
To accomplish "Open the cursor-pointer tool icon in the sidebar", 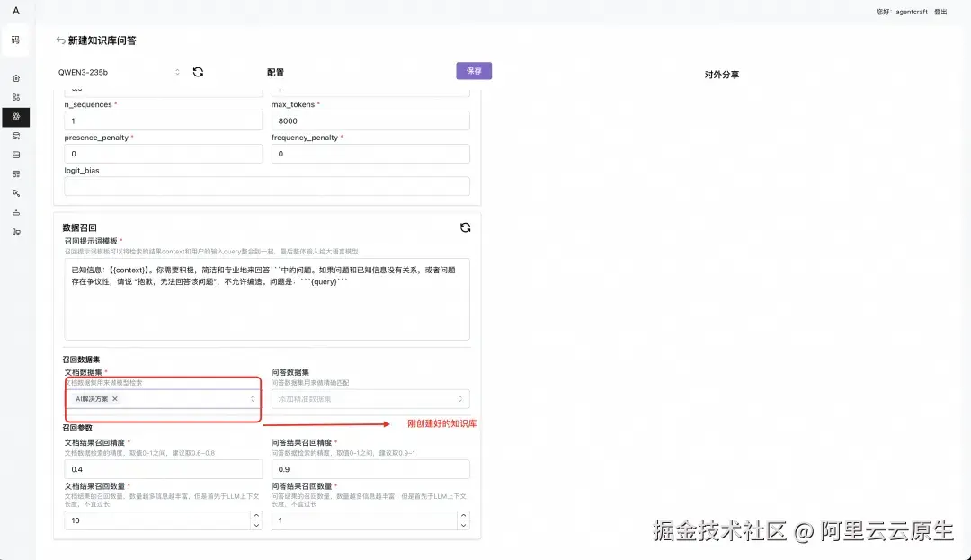I will point(16,193).
